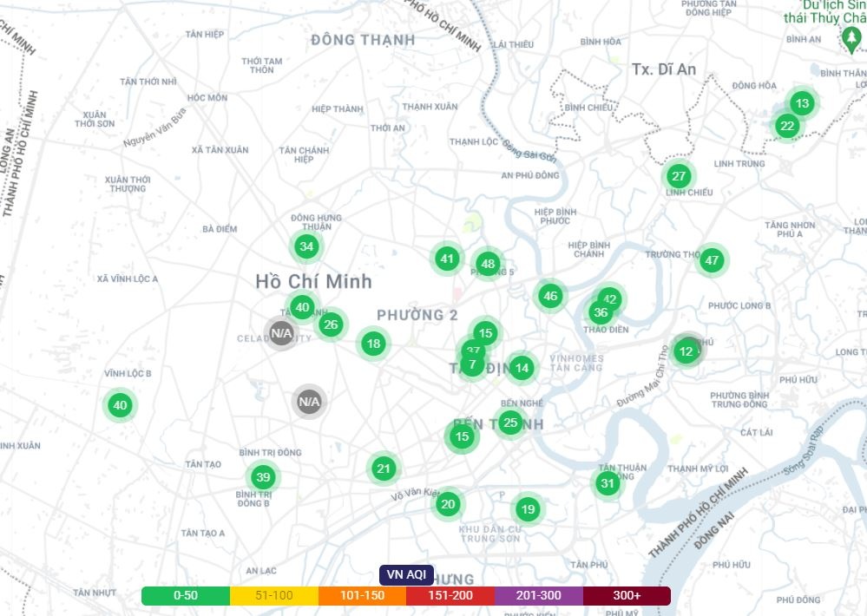Open the marker 25 near Bến Nghé
The image size is (867, 616).
pyautogui.click(x=510, y=423)
